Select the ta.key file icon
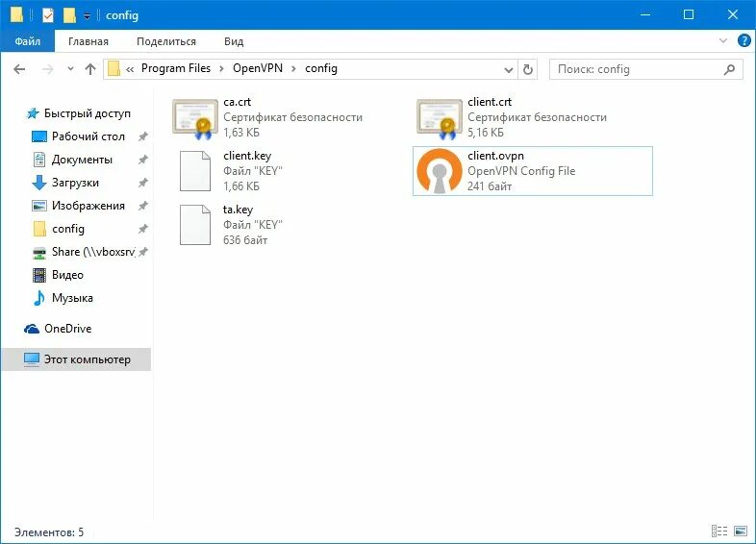Viewport: 756px width, 544px height. (195, 225)
